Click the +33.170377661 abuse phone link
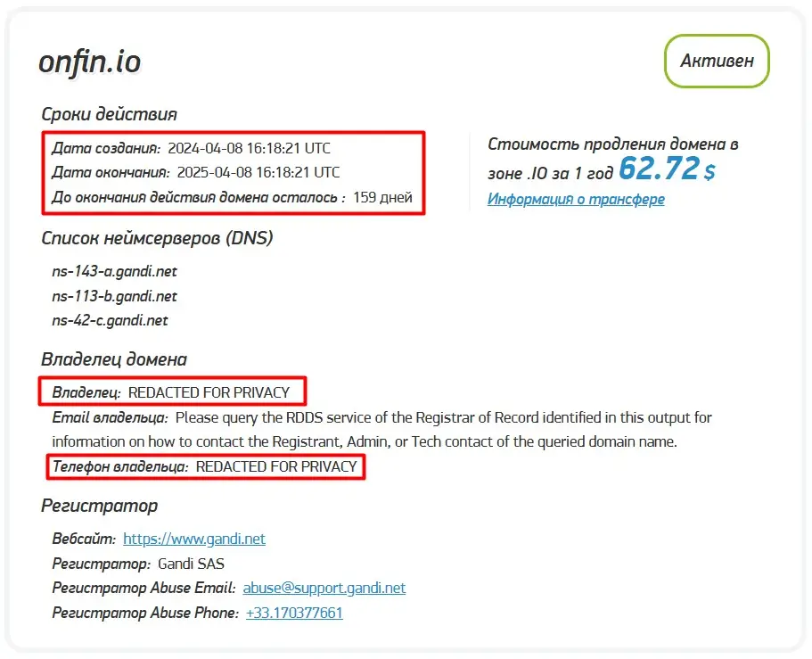Viewport: 812px width, 659px height. click(294, 613)
